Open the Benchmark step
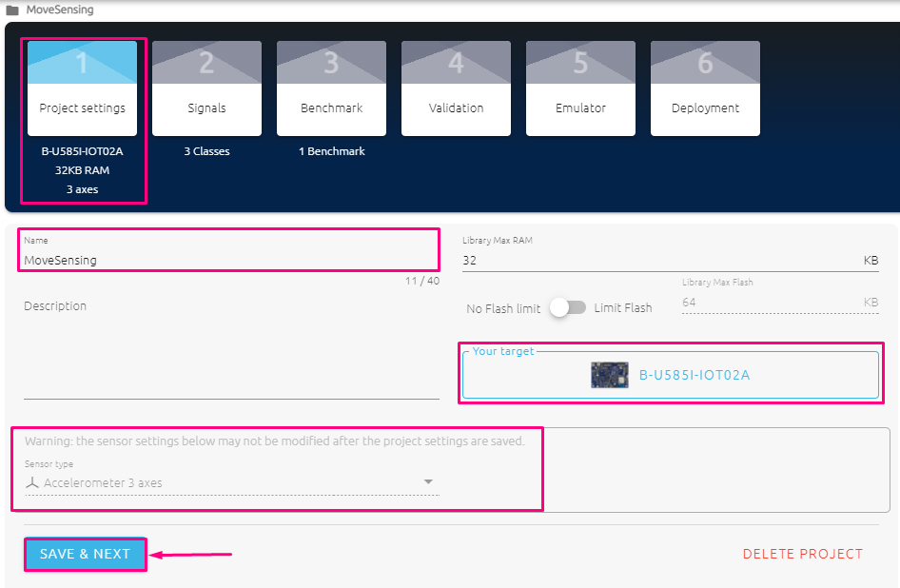900x588 pixels. coord(331,88)
